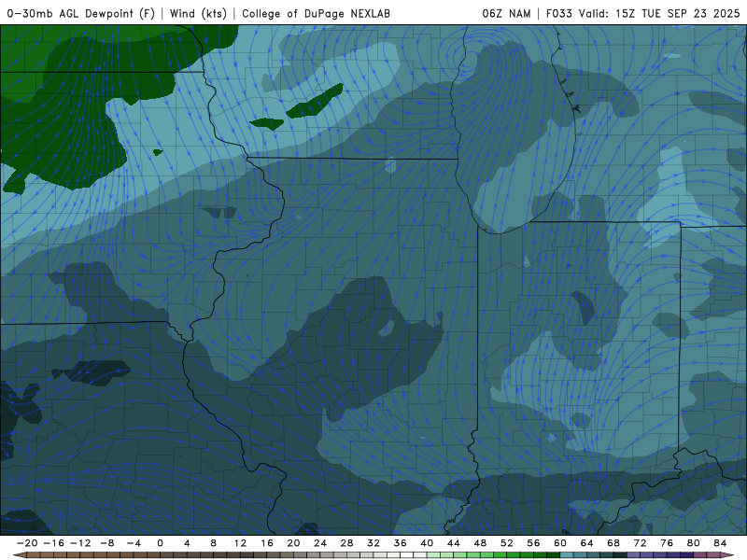The image size is (747, 560).
Task: Click the '68' colorbar label
Action: [613, 543]
